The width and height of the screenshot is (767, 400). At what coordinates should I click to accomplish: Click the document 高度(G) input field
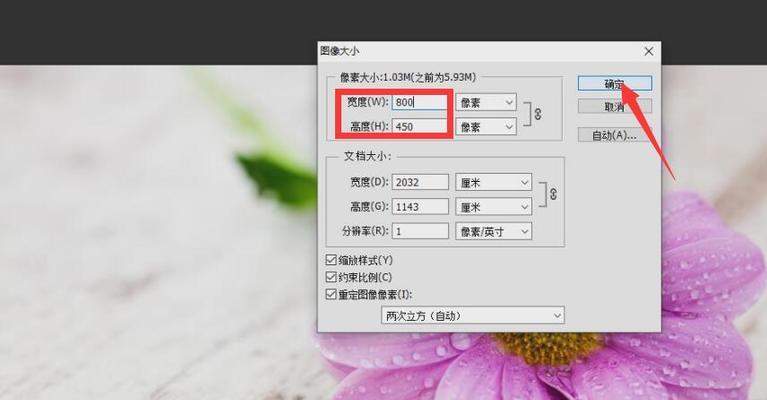pos(420,206)
